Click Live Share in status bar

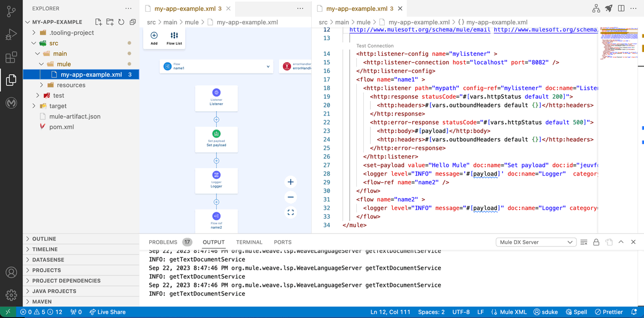(x=107, y=312)
